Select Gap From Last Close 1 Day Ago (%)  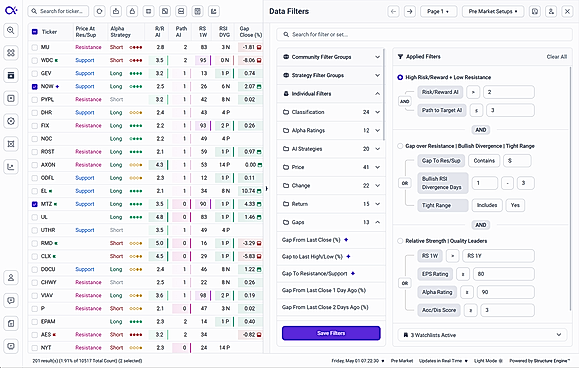click(324, 290)
